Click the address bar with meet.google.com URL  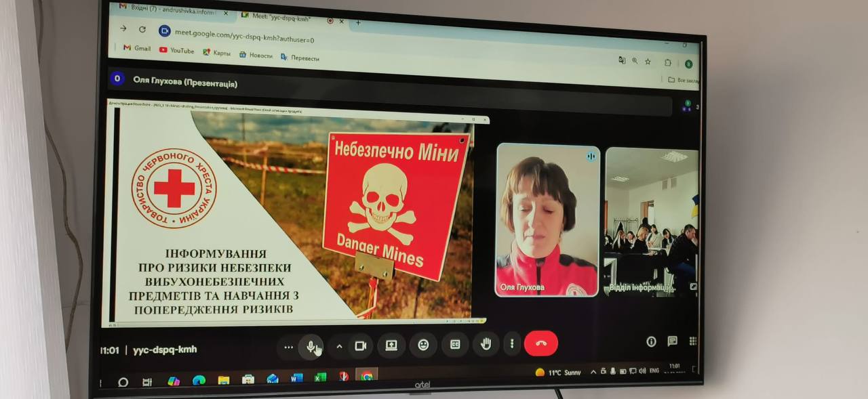245,35
